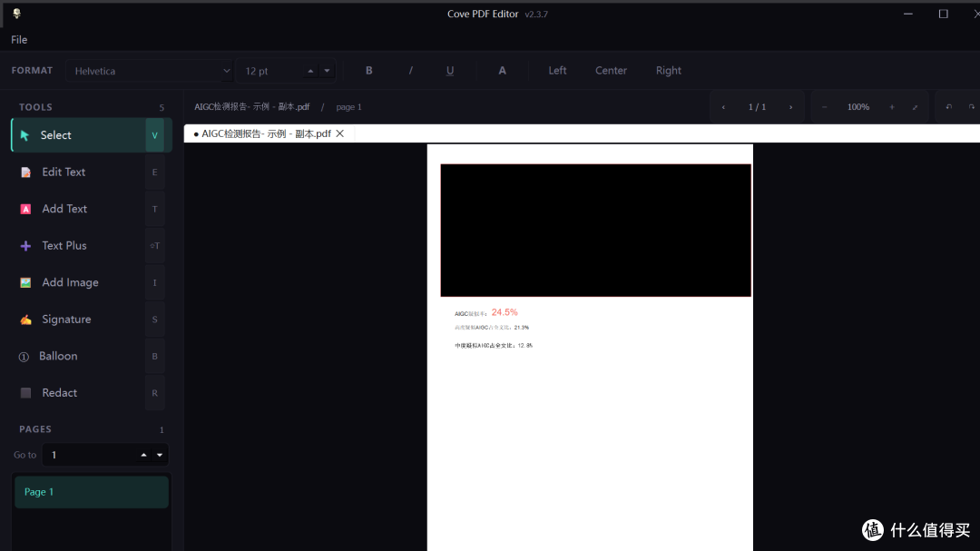980x551 pixels.
Task: Align text Left
Action: pos(557,71)
